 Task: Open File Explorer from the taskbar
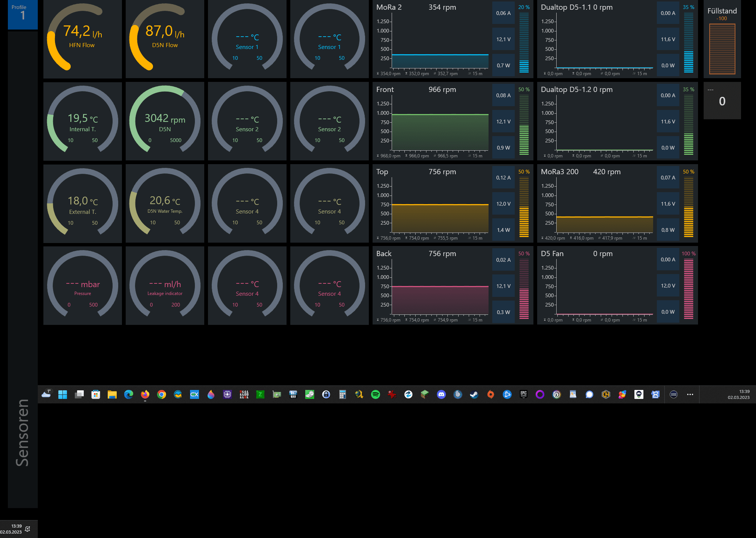pyautogui.click(x=112, y=394)
